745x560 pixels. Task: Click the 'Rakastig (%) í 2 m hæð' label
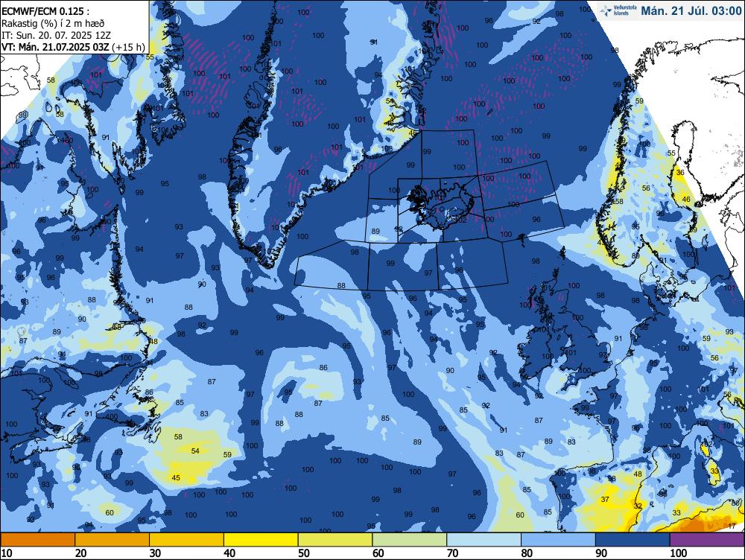tap(53, 23)
